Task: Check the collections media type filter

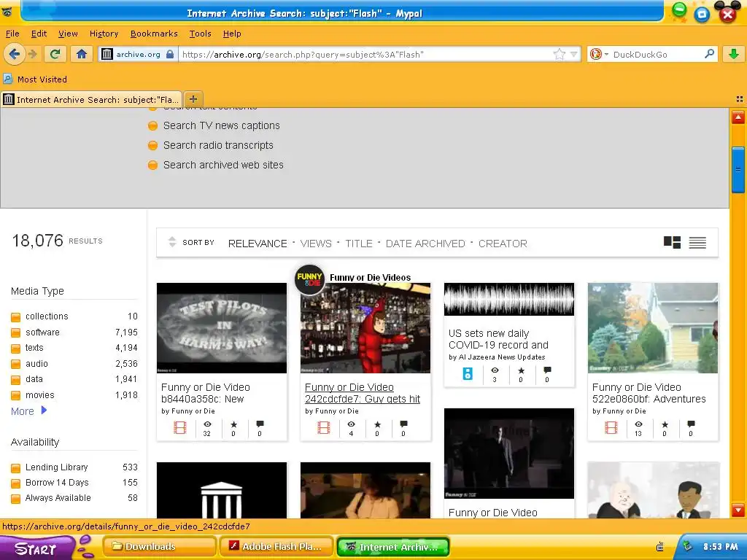Action: pyautogui.click(x=16, y=316)
